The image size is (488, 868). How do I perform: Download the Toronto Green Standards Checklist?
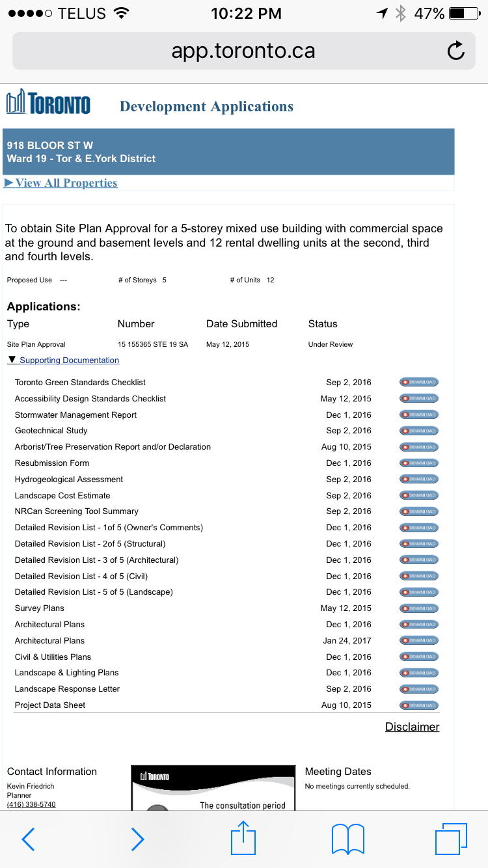(x=419, y=383)
